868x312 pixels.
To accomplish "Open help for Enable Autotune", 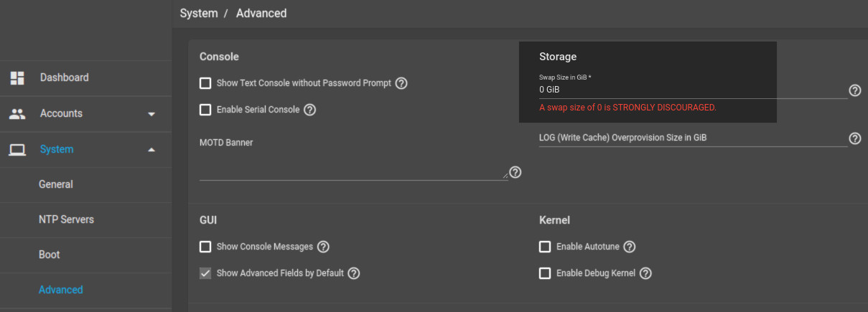I will click(629, 247).
